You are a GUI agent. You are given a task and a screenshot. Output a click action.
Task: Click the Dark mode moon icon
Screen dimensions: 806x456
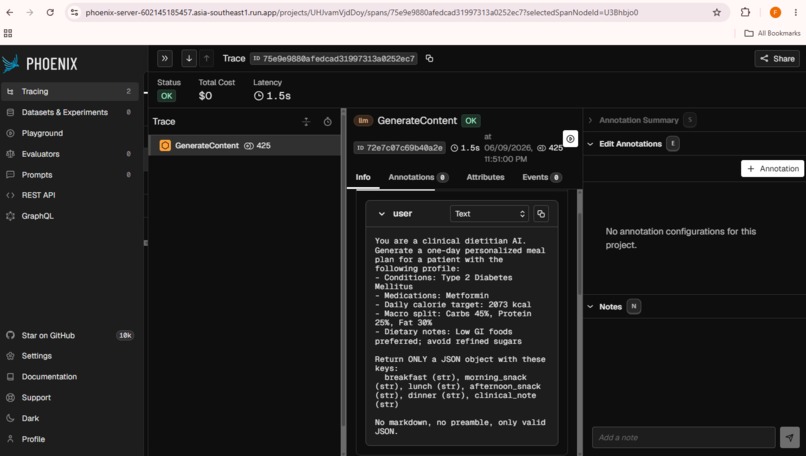tap(10, 418)
